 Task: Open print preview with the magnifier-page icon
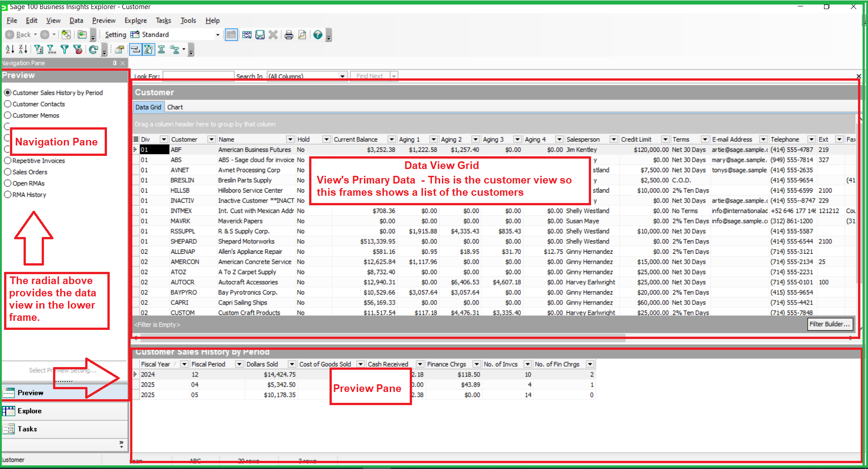pos(302,34)
